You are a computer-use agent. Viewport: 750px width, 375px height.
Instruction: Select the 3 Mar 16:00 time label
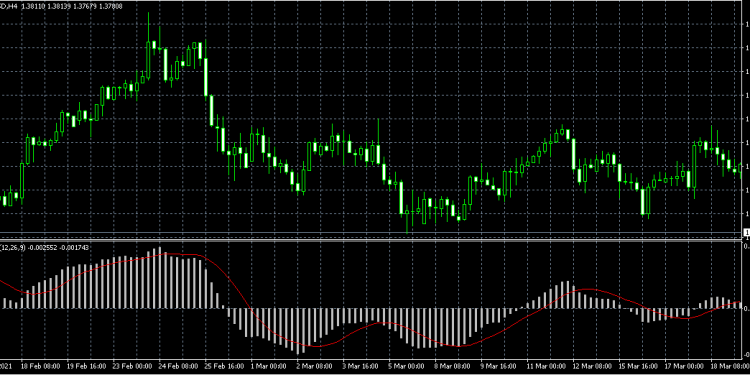pyautogui.click(x=362, y=366)
